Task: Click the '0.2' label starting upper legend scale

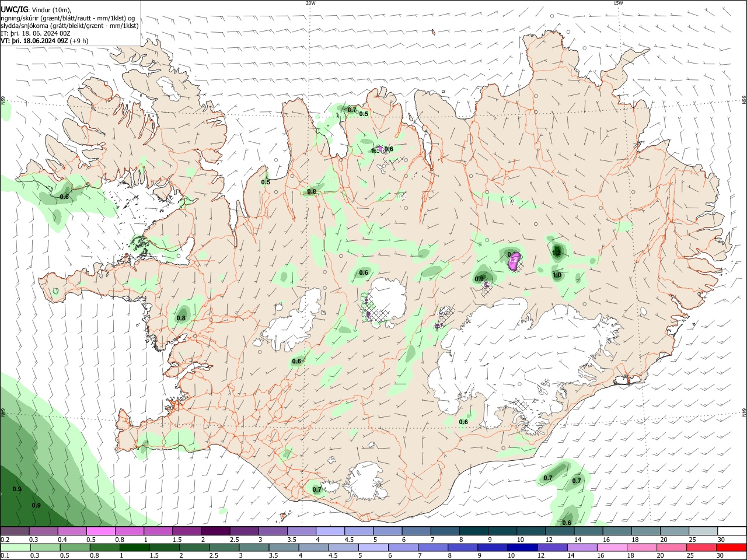Action: [x=5, y=540]
